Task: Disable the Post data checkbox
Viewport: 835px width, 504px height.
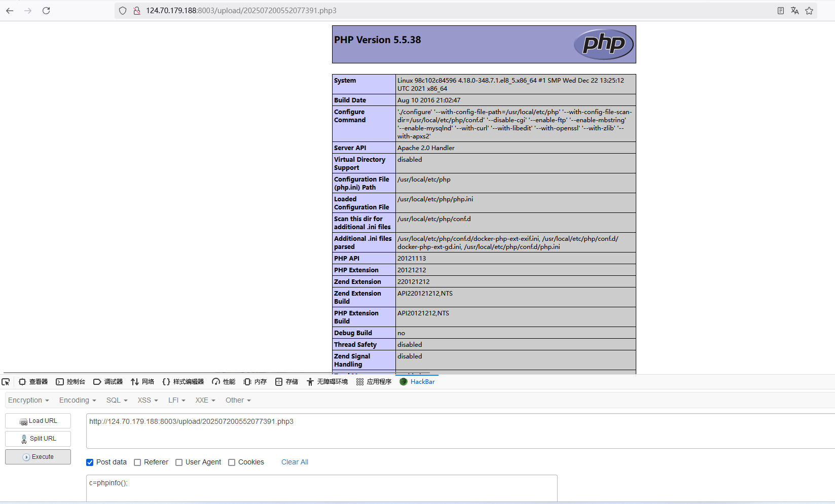Action: pos(89,462)
